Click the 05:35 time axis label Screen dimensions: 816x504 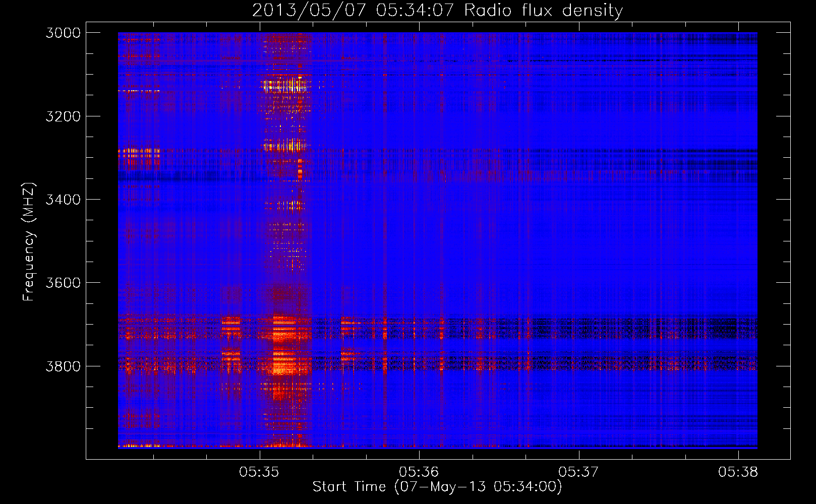pyautogui.click(x=259, y=472)
